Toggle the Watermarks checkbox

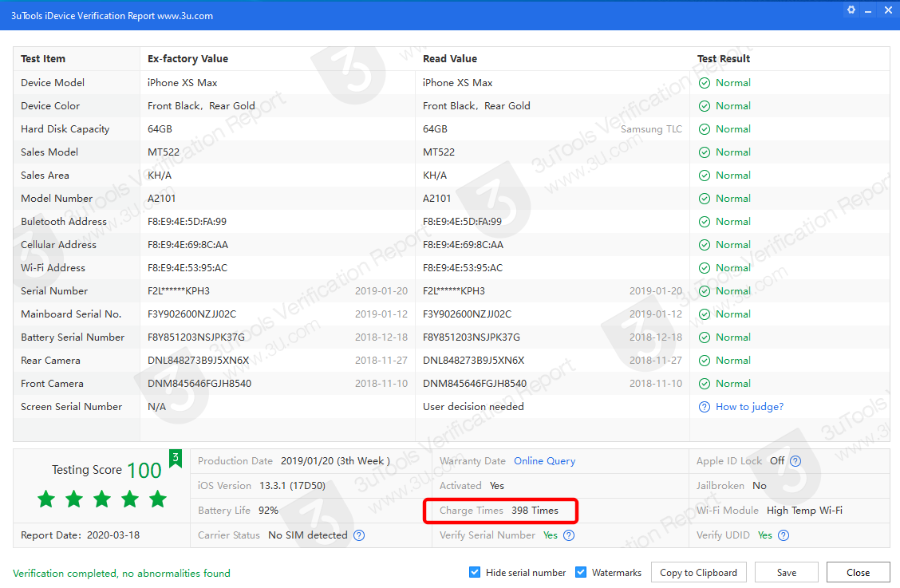point(581,572)
